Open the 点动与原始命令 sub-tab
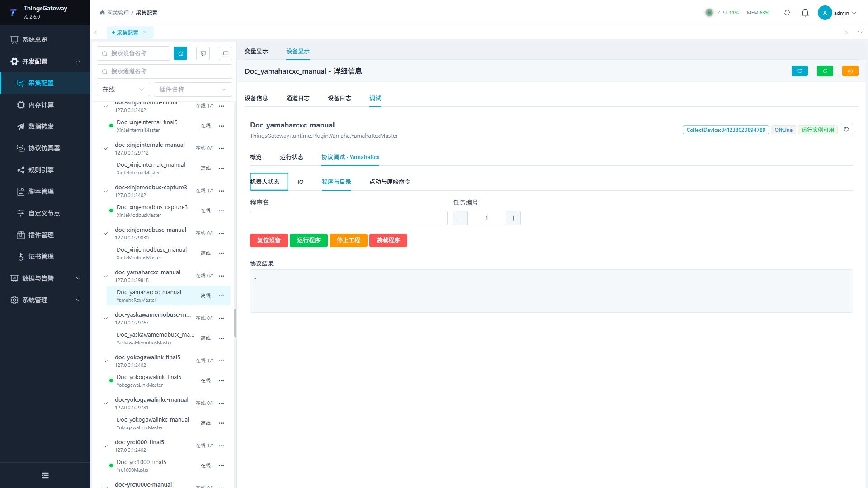 pyautogui.click(x=390, y=182)
